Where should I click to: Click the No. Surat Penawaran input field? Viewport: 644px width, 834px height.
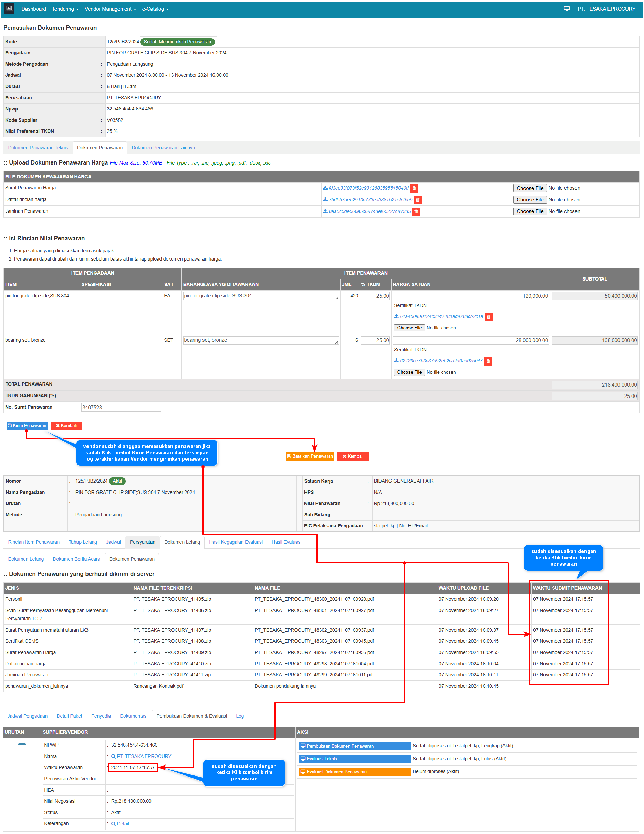coord(121,408)
